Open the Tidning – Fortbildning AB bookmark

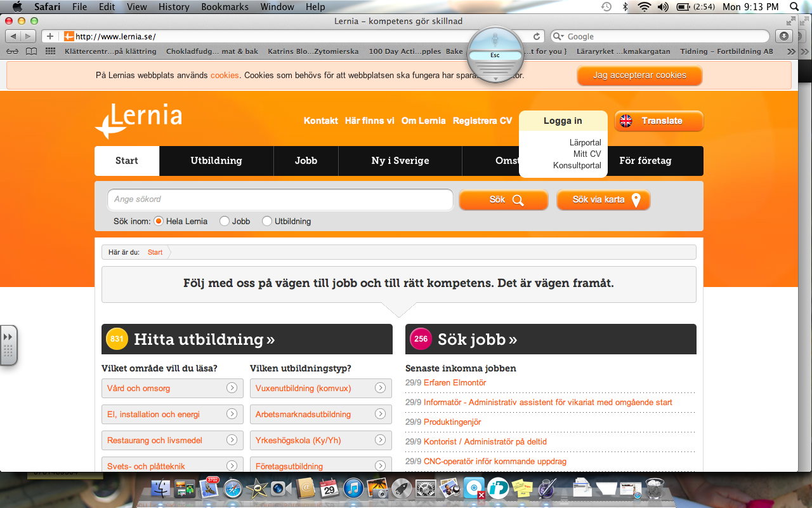726,51
